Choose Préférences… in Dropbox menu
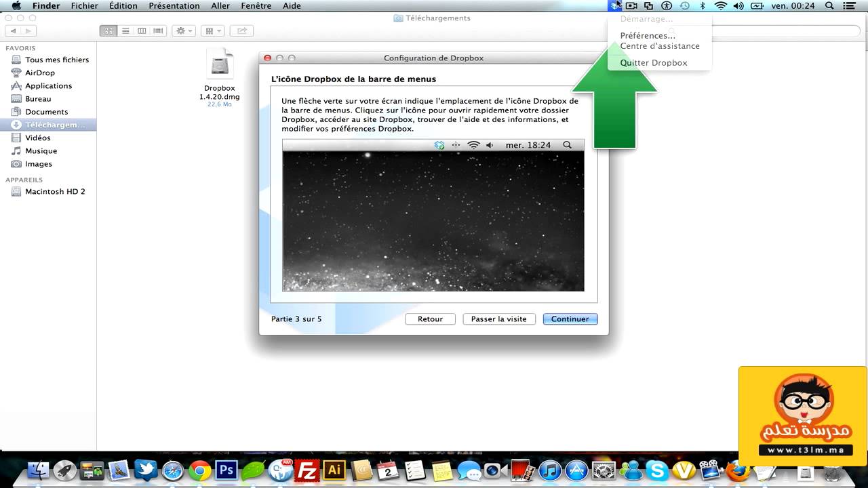Viewport: 868px width, 488px height. coord(648,35)
